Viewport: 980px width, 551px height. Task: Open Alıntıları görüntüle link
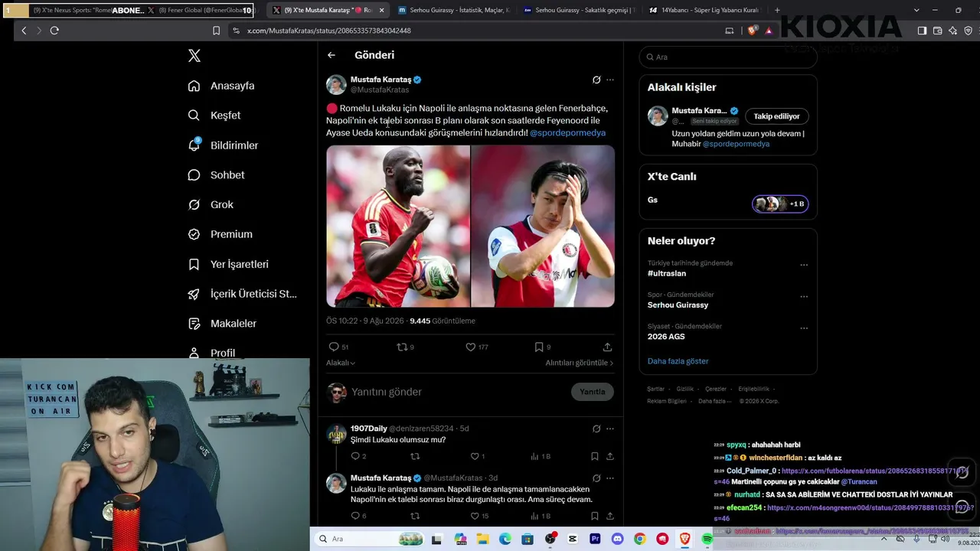(580, 363)
